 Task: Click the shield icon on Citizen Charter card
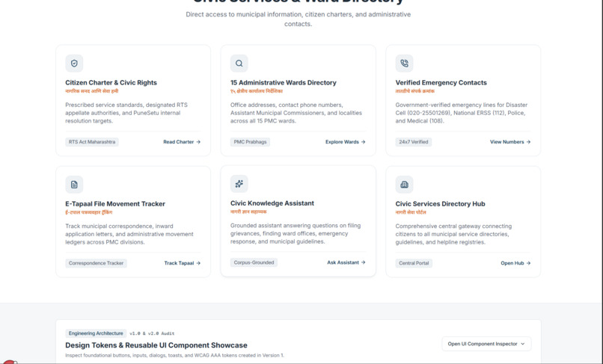(x=74, y=64)
